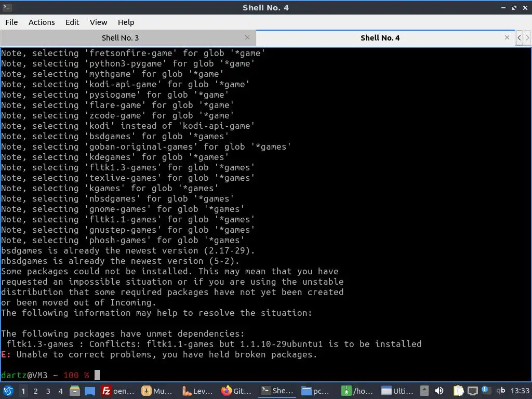Open the 'Mu...' taskbar application
This screenshot has width=532, height=399.
(x=157, y=391)
